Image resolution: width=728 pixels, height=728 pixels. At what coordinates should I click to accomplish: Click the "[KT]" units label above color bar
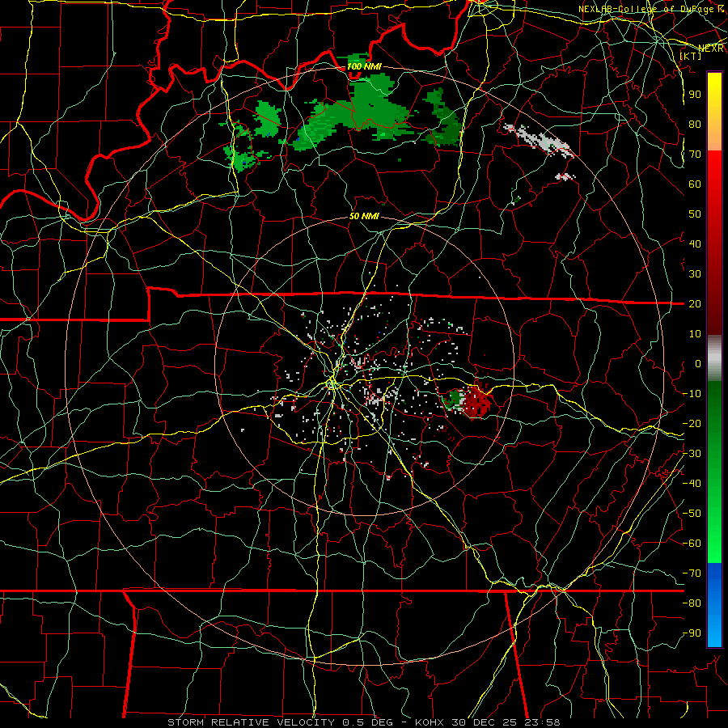(690, 56)
